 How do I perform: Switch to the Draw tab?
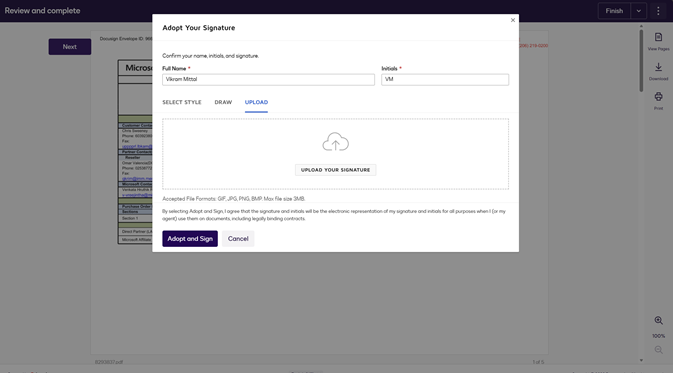click(x=223, y=102)
